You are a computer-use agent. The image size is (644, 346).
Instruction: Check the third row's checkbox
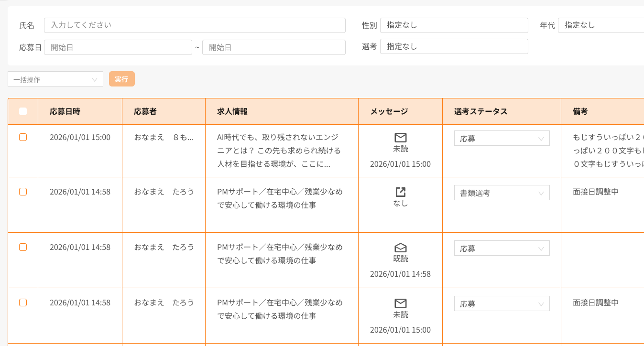coord(22,247)
